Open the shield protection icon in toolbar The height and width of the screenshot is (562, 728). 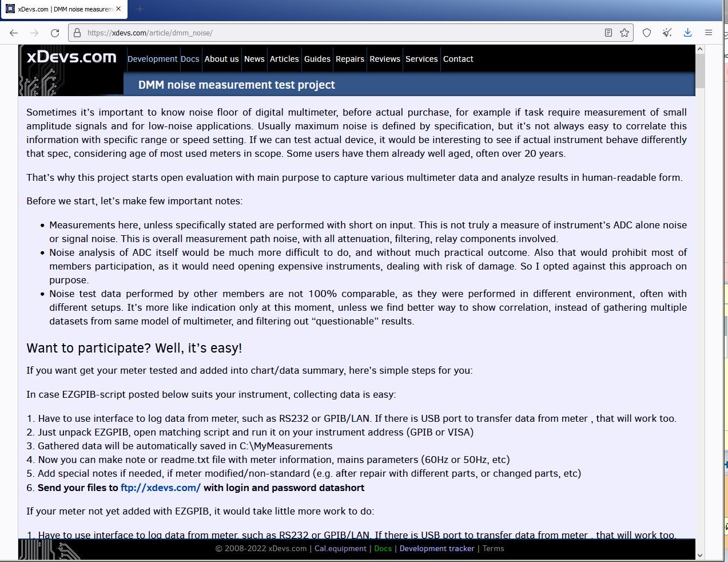(x=647, y=33)
